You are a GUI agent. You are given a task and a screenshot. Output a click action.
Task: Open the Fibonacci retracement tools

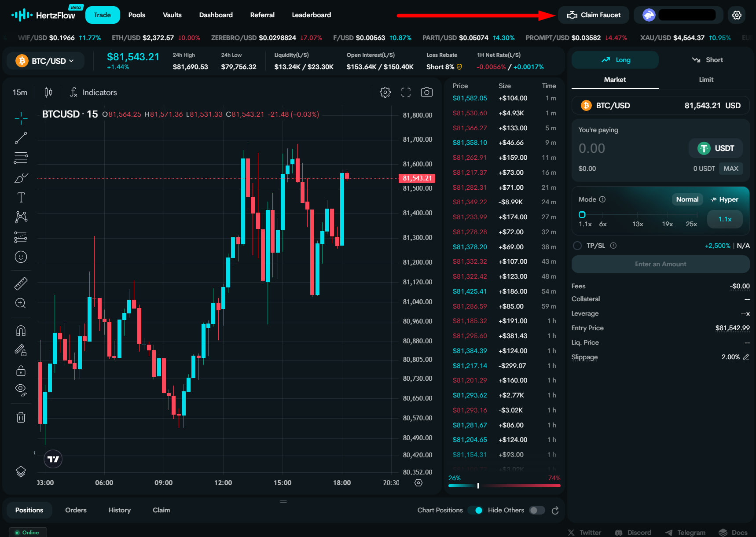[21, 158]
